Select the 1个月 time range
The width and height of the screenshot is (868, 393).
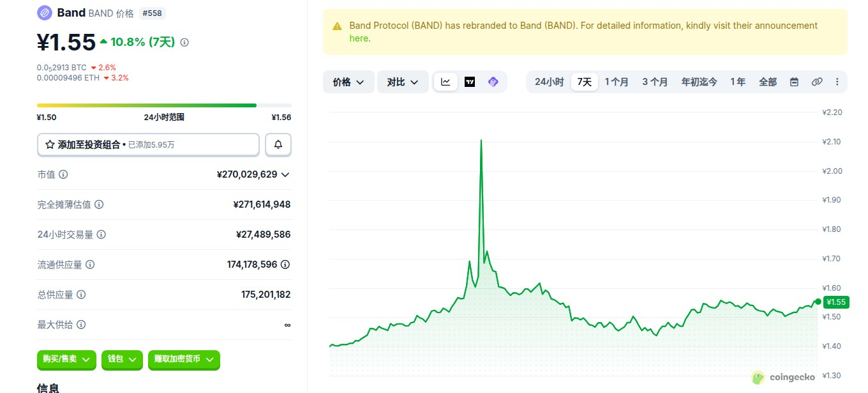tap(617, 82)
